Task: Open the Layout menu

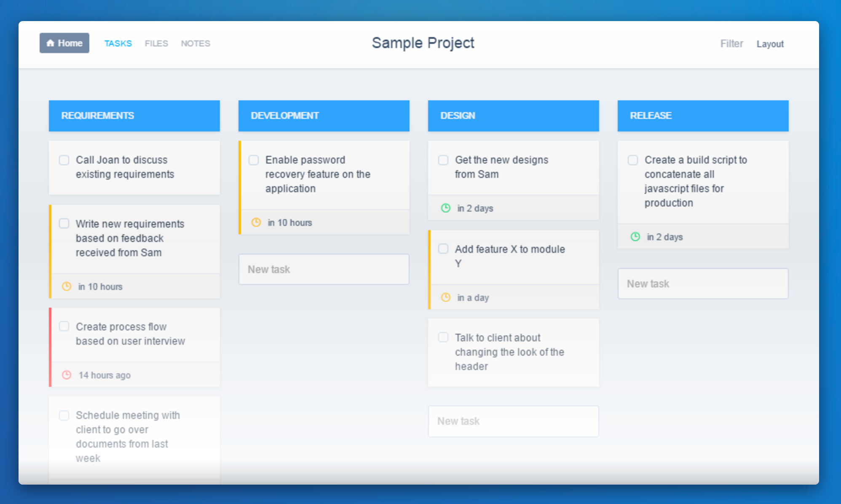Action: [770, 44]
